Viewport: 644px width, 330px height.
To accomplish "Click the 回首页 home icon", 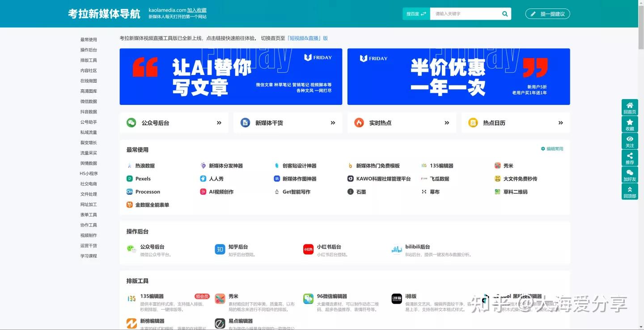I will 630,106.
